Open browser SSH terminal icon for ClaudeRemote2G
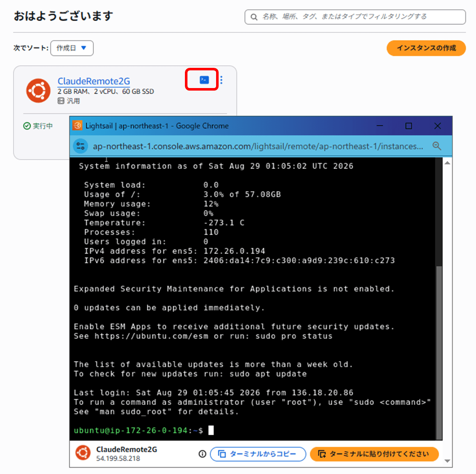The image size is (476, 474). (204, 80)
